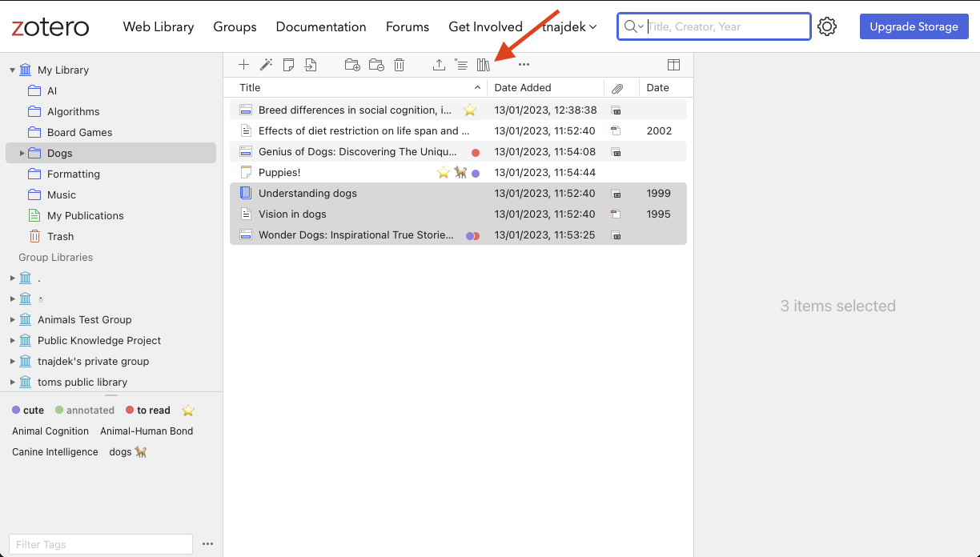Go to Forums
This screenshot has height=557, width=980.
pyautogui.click(x=408, y=26)
